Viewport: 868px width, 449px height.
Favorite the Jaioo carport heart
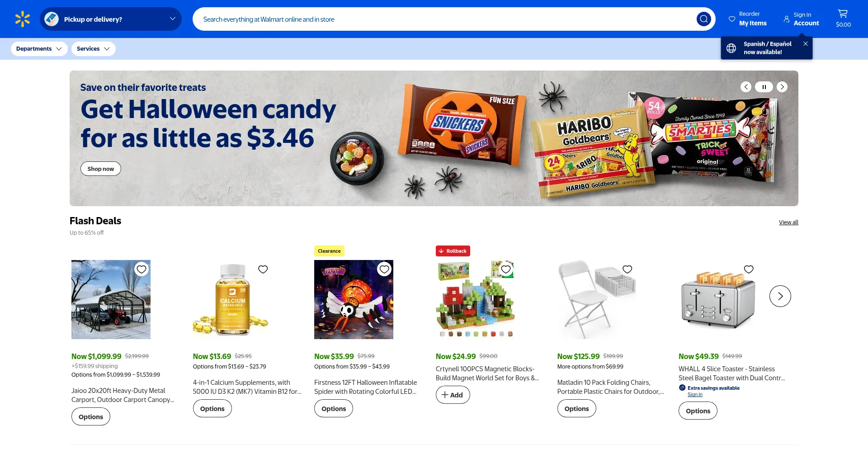142,269
